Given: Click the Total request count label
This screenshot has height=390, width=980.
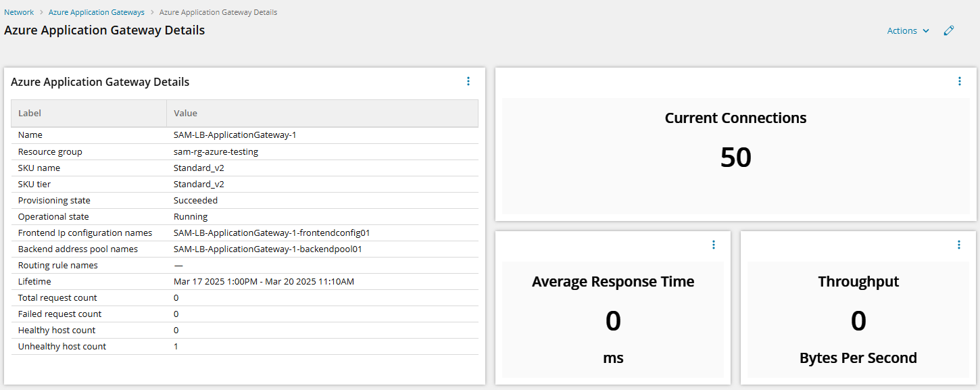Looking at the screenshot, I should 57,297.
